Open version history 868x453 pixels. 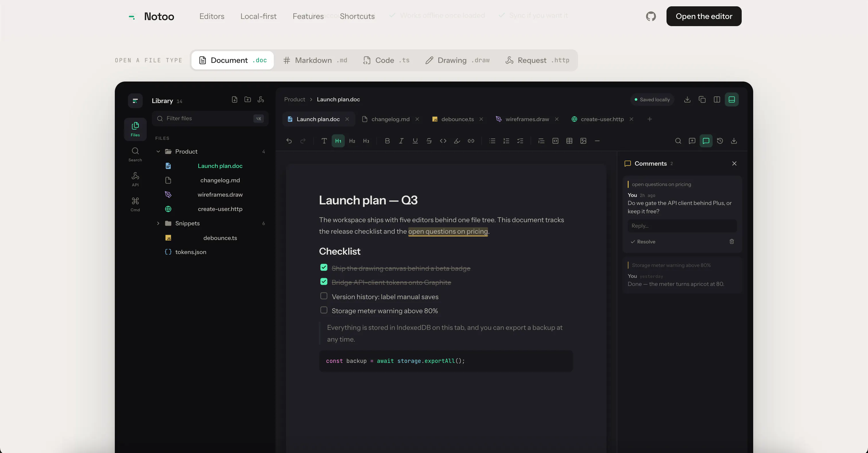720,141
